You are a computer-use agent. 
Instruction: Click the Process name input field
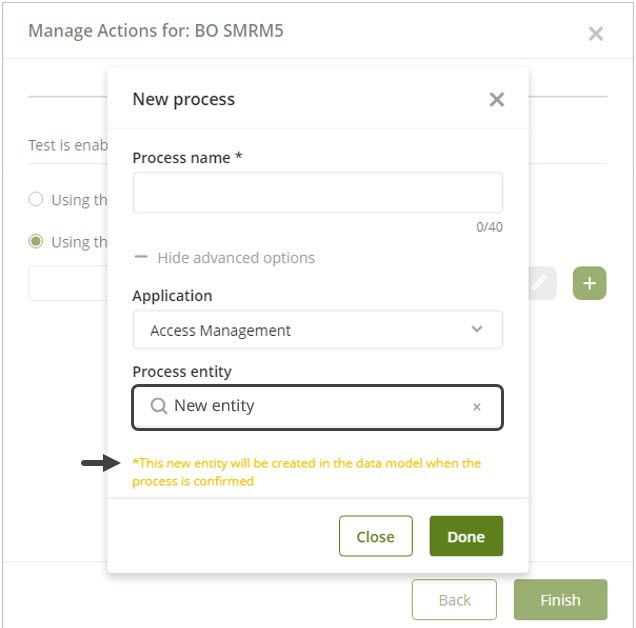(317, 193)
